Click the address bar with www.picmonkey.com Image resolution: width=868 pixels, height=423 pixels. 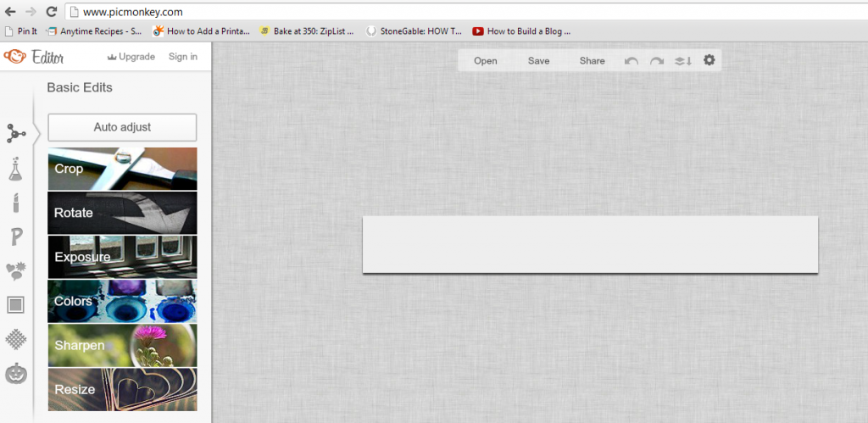pyautogui.click(x=466, y=12)
